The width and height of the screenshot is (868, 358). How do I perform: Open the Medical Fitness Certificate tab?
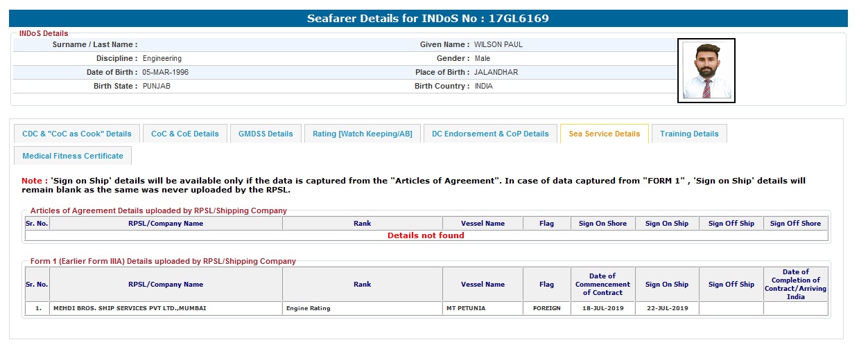click(x=73, y=156)
